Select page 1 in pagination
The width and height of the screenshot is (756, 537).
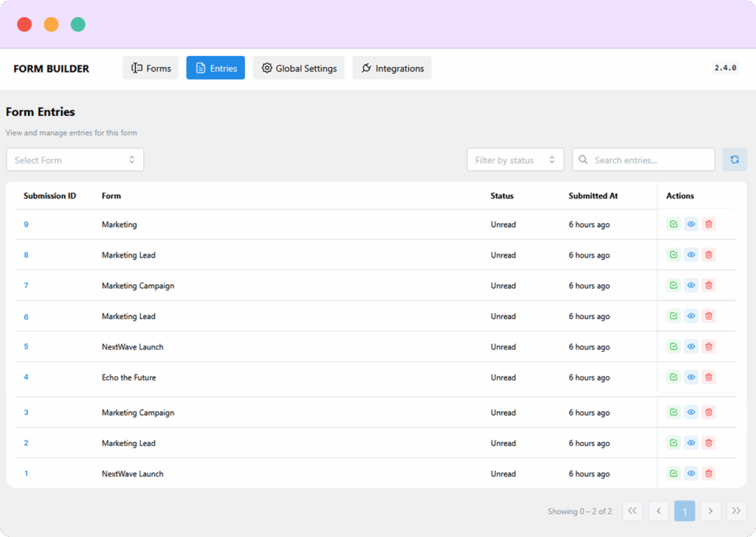(x=684, y=510)
